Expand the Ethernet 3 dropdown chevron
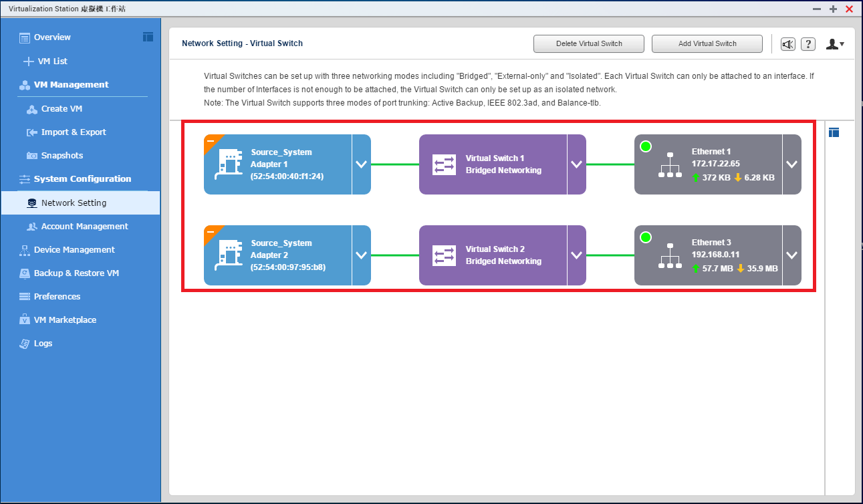Viewport: 863px width, 504px height. click(x=791, y=255)
